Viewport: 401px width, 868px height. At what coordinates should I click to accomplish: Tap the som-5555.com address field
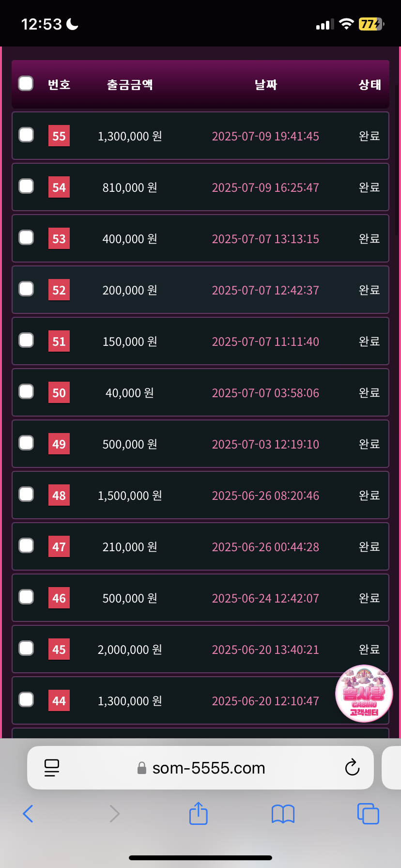(x=208, y=768)
